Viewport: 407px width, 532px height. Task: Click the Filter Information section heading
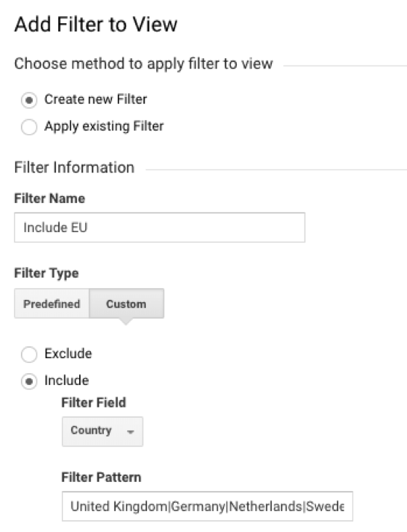click(x=75, y=167)
